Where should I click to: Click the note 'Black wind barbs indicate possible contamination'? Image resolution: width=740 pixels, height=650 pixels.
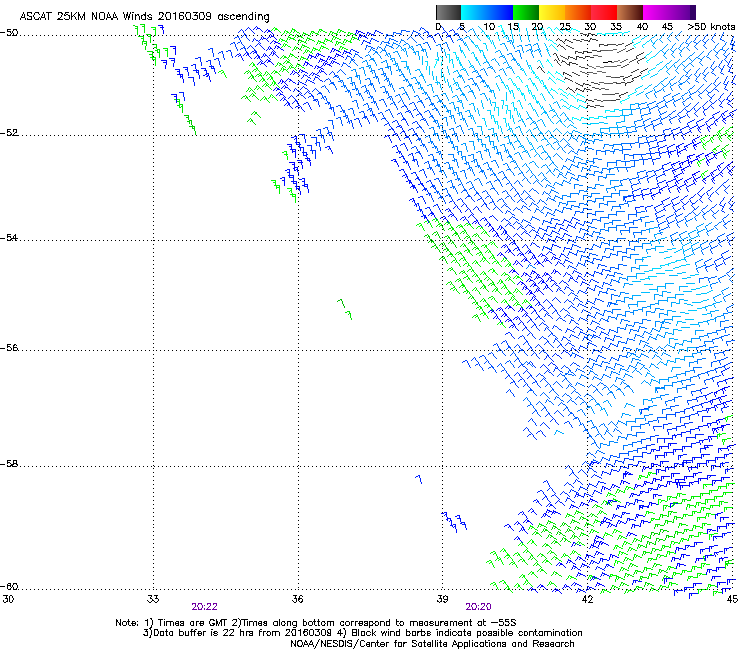[x=467, y=633]
